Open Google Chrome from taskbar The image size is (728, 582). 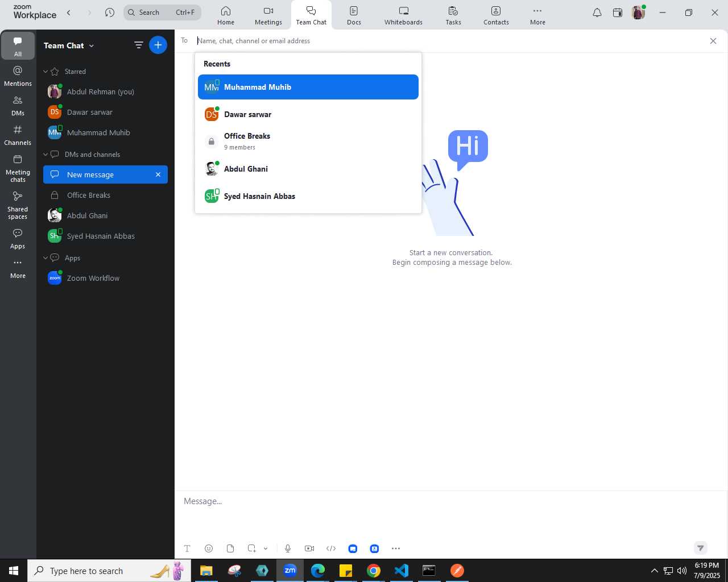pos(373,571)
